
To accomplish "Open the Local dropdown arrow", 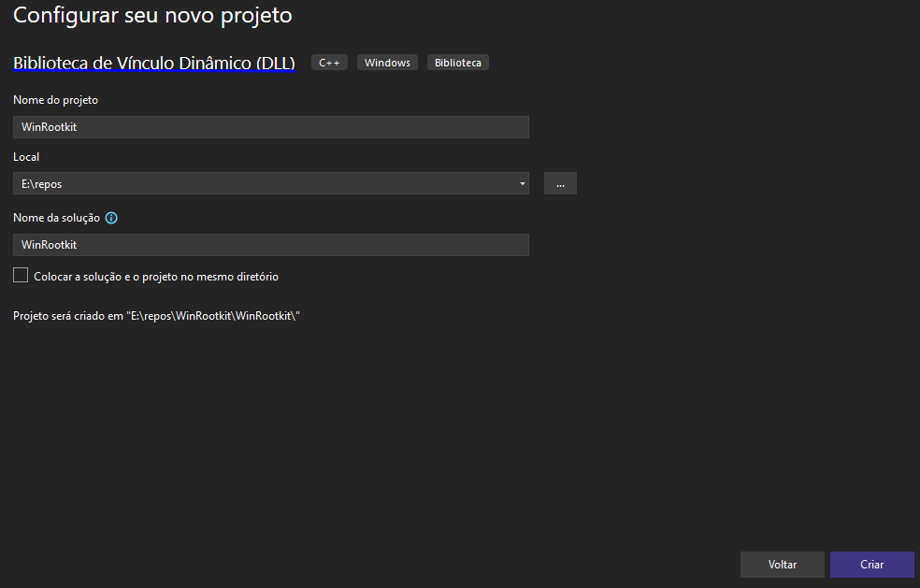I will click(522, 184).
